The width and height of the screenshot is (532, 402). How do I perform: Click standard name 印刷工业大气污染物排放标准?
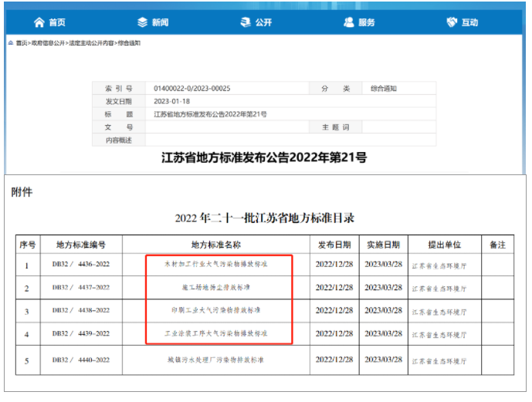216,310
